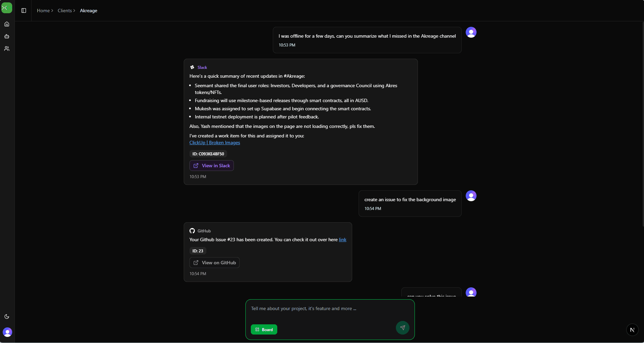Screen dimensions: 644x343
Task: Open the ClickUp Broken Images link
Action: point(215,143)
